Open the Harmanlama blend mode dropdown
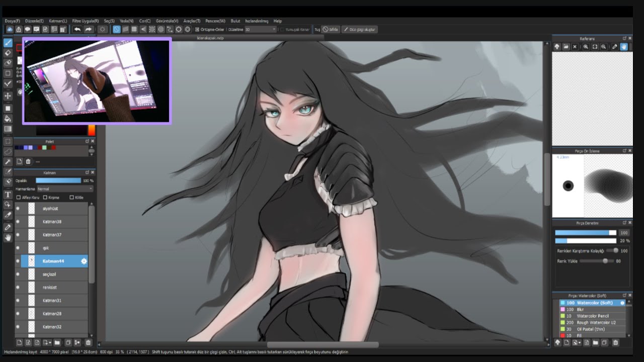644x362 pixels. 65,189
